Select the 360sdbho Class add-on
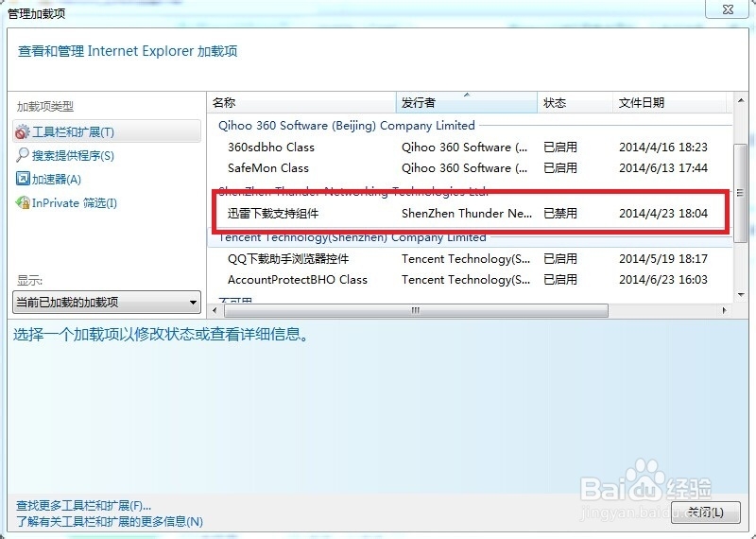 click(271, 148)
